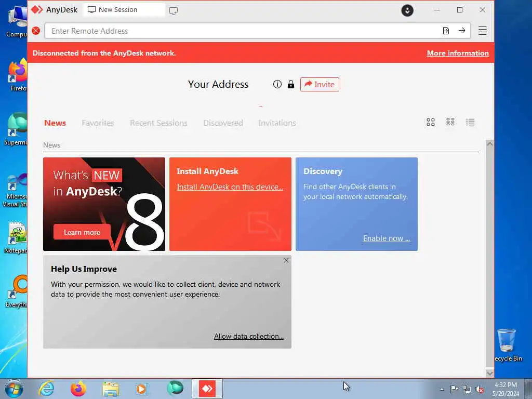This screenshot has width=532, height=399.
Task: Click the lock icon beside Your Address
Action: 291,84
